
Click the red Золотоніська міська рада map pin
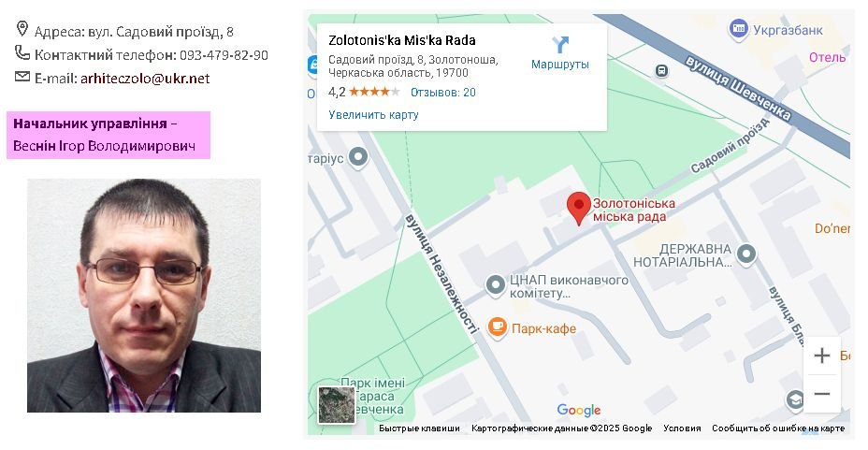click(x=578, y=209)
